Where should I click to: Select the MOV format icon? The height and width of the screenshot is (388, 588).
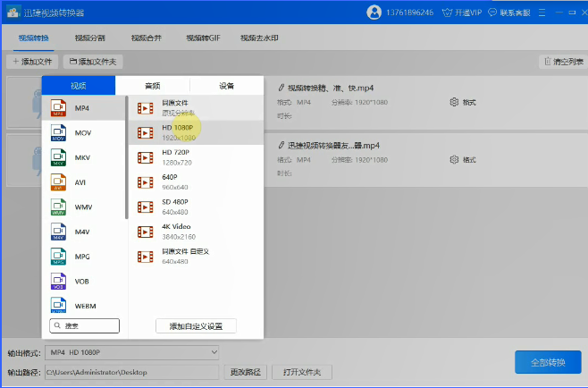coord(58,133)
